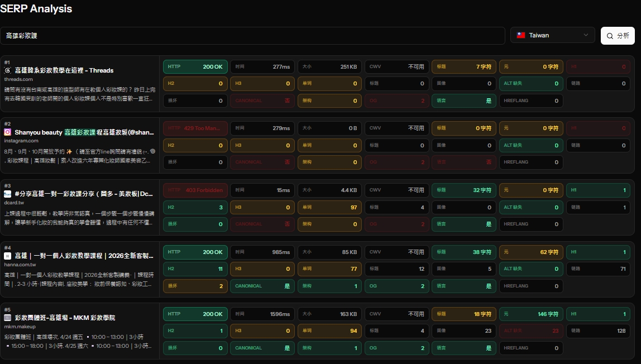Screen dimensions: 641x364
Task: Focus the keyword search field containing 高雄彩妝課
Action: pos(252,36)
